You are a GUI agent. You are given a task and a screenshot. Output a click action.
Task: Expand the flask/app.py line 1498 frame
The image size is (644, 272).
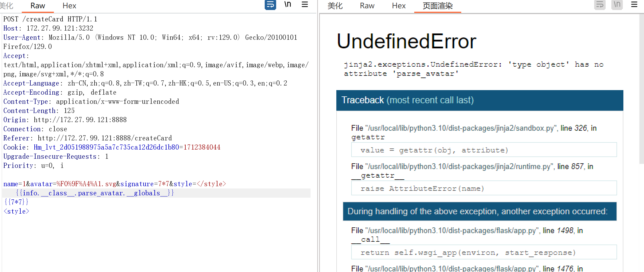(x=467, y=235)
